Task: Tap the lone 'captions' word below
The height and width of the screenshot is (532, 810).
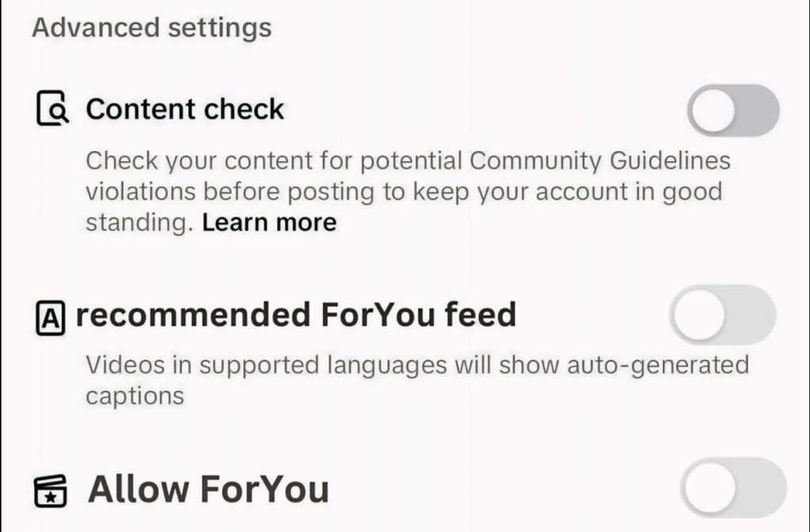Action: (134, 395)
